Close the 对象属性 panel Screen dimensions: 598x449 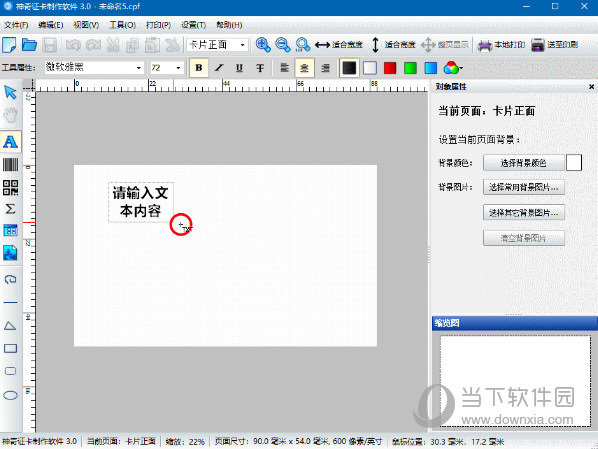click(x=592, y=87)
